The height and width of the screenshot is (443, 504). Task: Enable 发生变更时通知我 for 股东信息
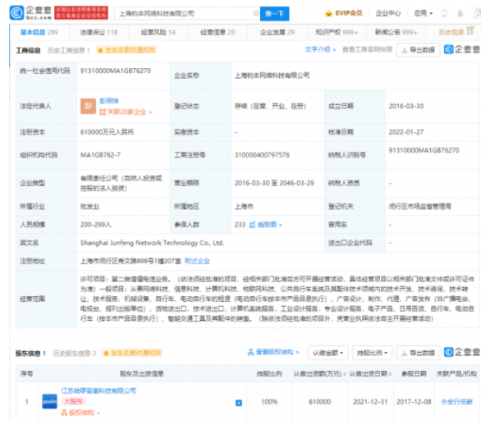coord(132,353)
